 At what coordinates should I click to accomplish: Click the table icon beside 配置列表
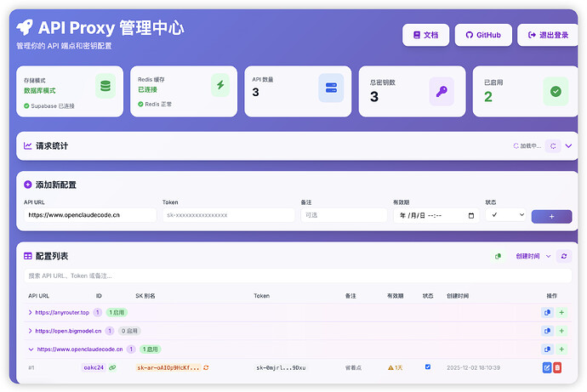(28, 256)
